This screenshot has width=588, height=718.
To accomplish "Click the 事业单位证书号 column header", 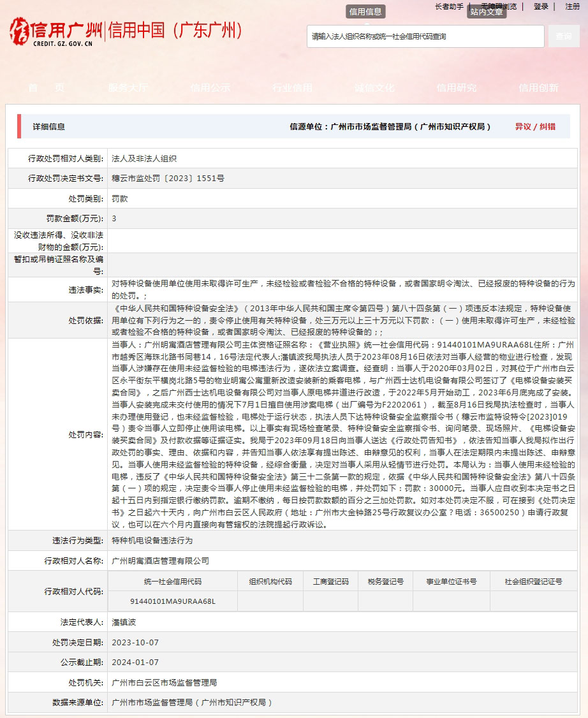I will pyautogui.click(x=452, y=582).
